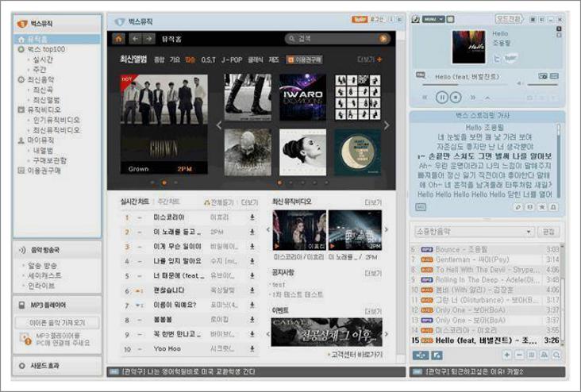Download chart track number 2 by 2PM
581x392 pixels.
(252, 232)
